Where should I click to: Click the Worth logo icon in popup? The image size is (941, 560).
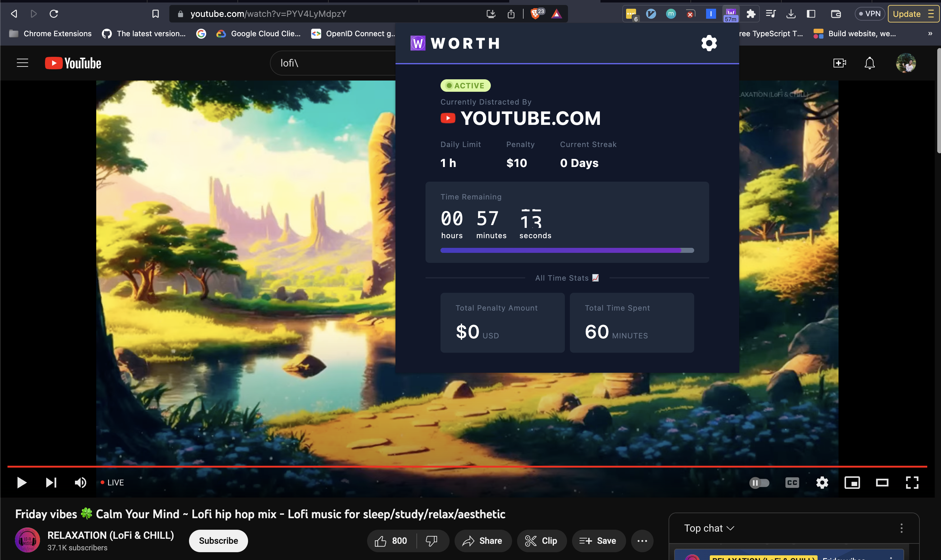(418, 43)
